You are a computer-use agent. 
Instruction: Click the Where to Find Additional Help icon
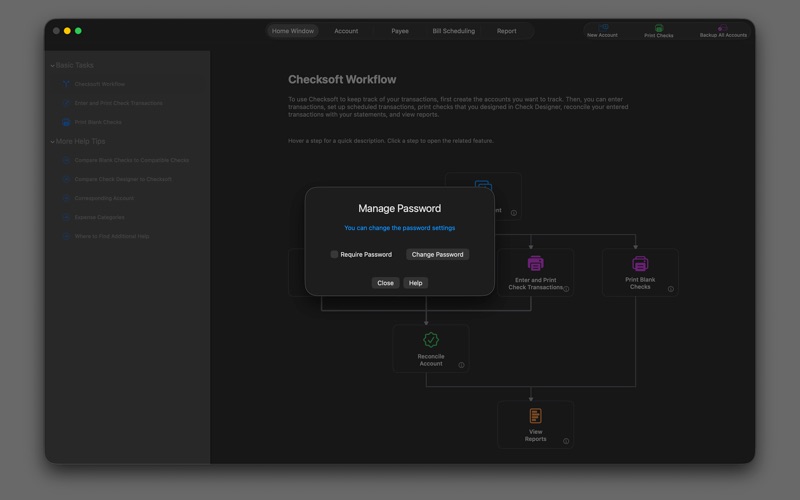tap(66, 236)
